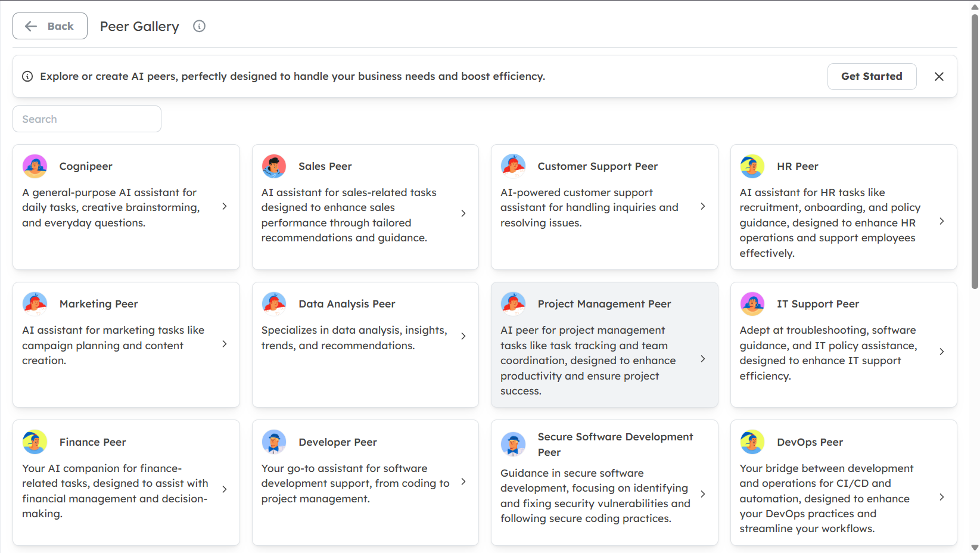
Task: Open Customer Support Peer via its chevron
Action: pos(703,206)
